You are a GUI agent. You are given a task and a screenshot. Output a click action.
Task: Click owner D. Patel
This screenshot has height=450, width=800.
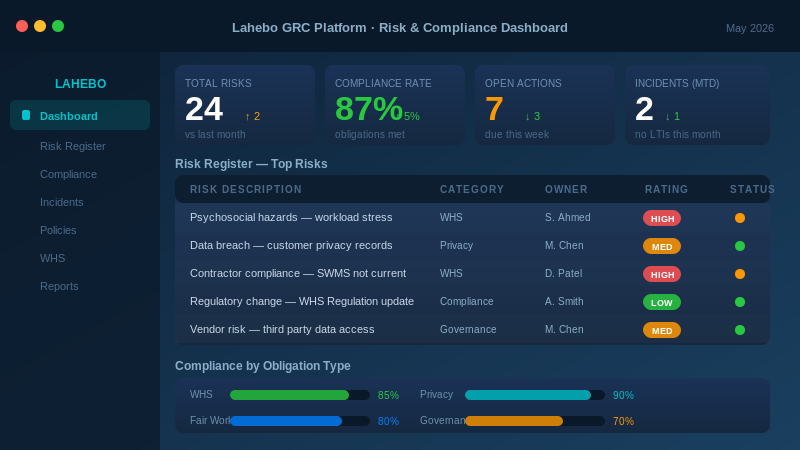563,273
